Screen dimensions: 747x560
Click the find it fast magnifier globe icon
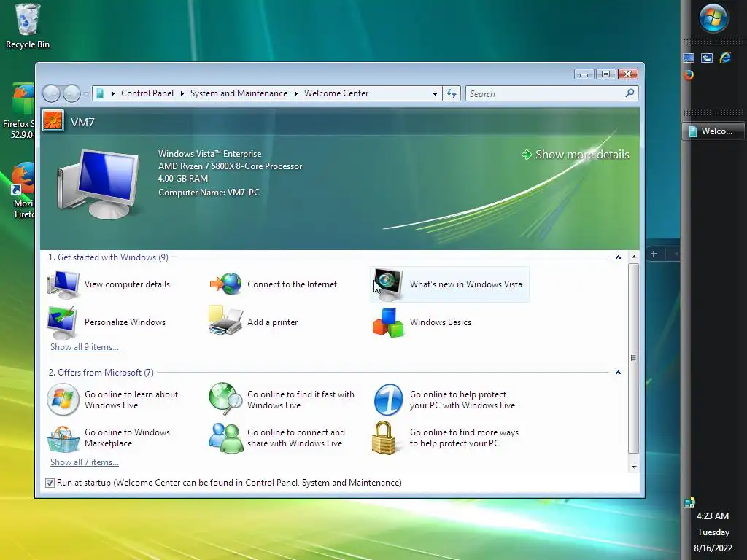pos(226,399)
